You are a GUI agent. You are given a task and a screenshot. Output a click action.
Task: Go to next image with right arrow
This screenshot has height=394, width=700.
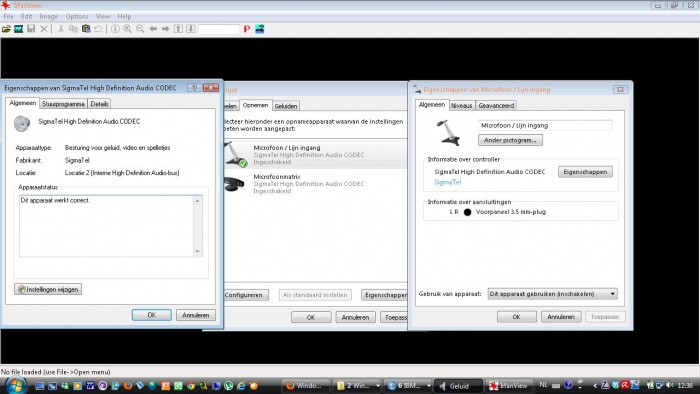coord(166,29)
